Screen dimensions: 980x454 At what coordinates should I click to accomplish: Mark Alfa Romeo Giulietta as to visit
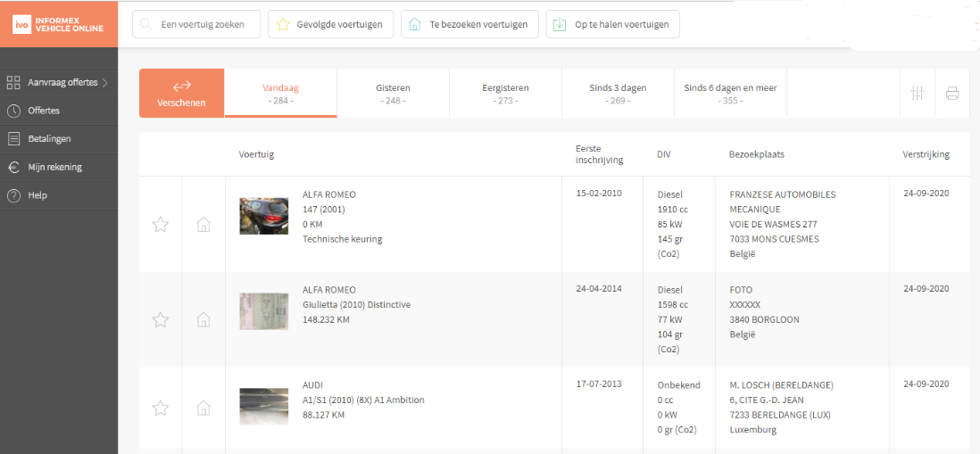pyautogui.click(x=203, y=319)
